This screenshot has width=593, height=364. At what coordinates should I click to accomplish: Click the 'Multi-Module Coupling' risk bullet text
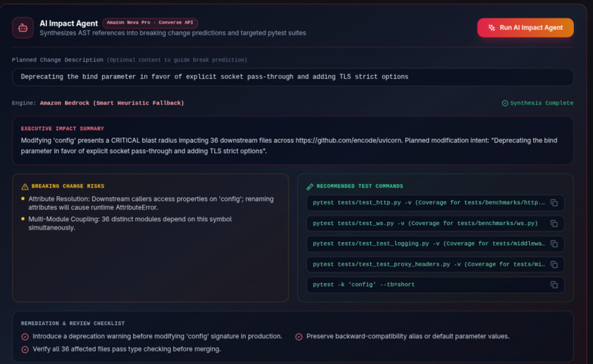coord(130,224)
